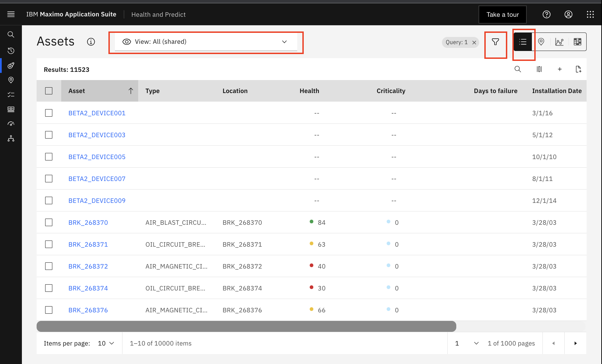602x364 pixels.
Task: Open the gauge meter sidebar icon
Action: 11,124
